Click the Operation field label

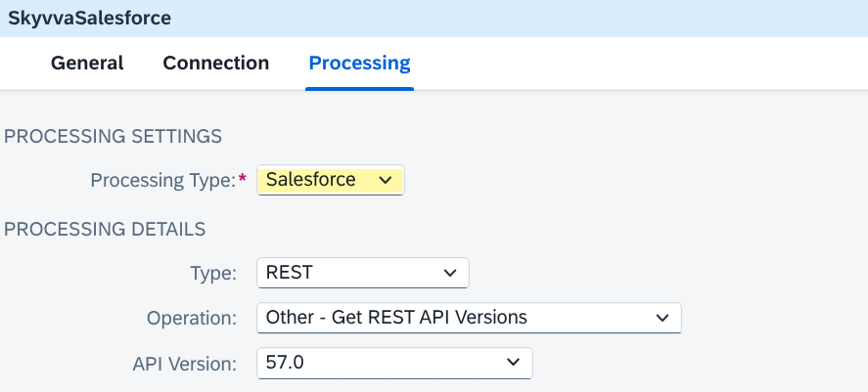point(192,318)
